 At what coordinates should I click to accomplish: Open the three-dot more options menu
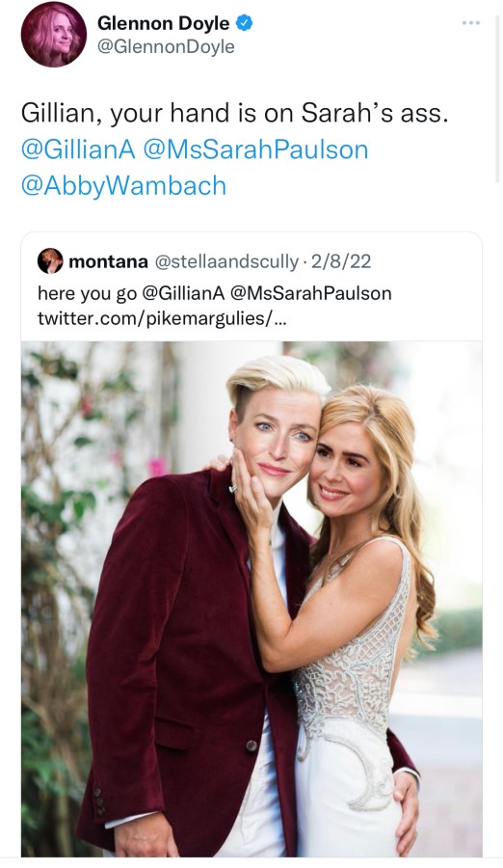(471, 23)
